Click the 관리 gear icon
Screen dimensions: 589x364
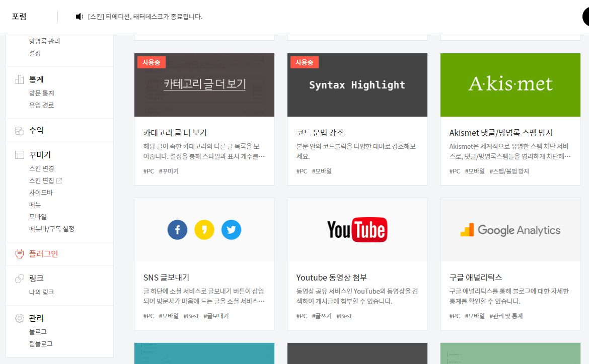(x=20, y=318)
